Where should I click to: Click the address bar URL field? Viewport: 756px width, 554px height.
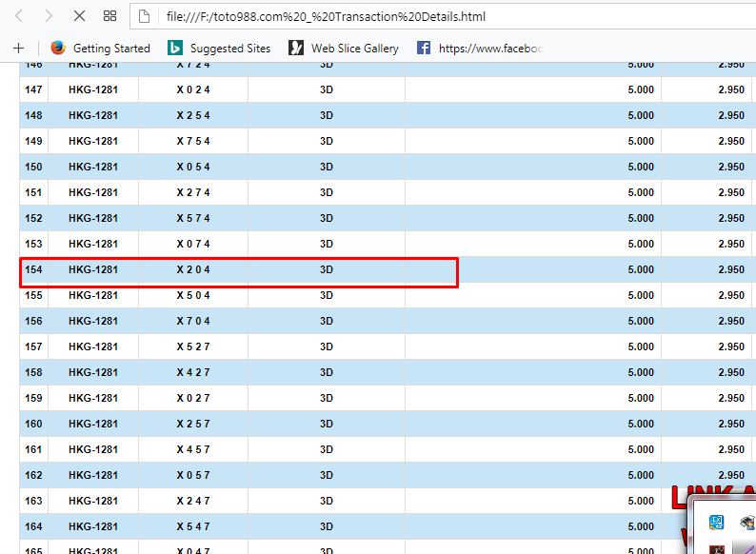click(428, 16)
